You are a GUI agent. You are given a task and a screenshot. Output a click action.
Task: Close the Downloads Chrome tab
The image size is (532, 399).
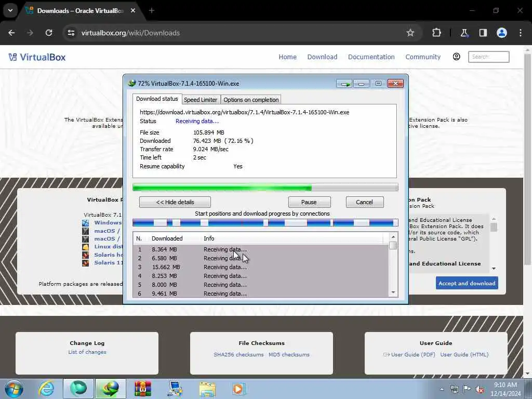pyautogui.click(x=133, y=10)
